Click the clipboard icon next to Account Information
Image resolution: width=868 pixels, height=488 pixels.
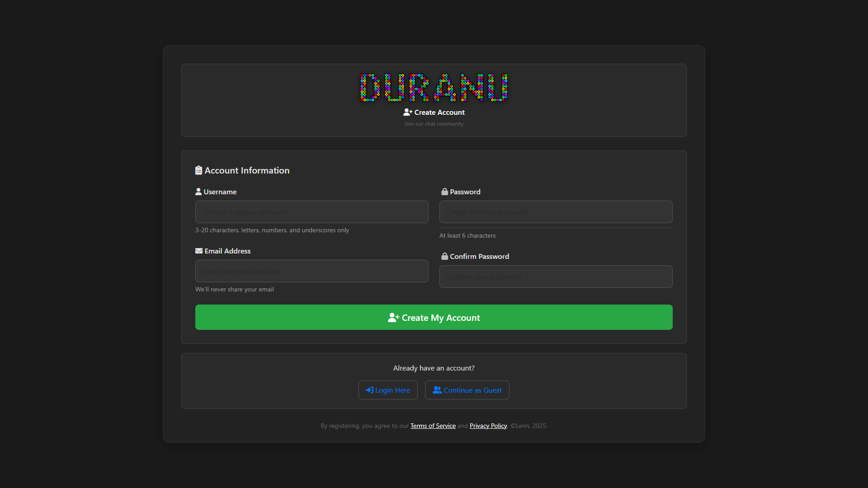pyautogui.click(x=198, y=170)
